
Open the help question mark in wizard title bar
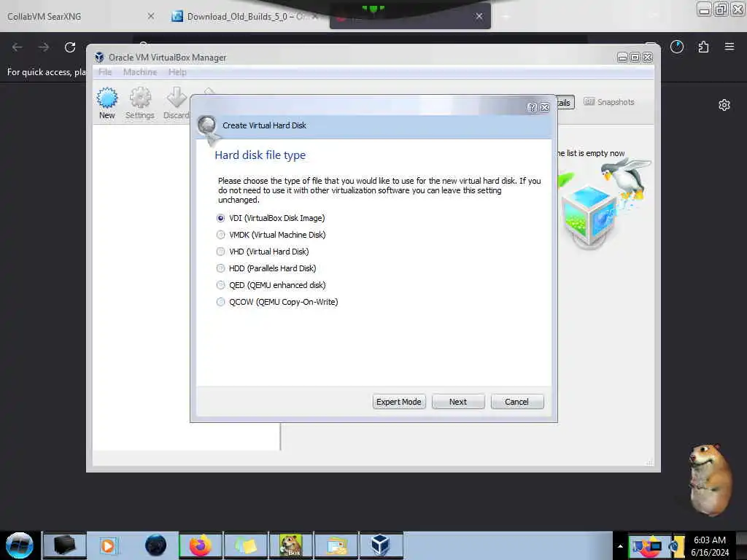(x=532, y=108)
